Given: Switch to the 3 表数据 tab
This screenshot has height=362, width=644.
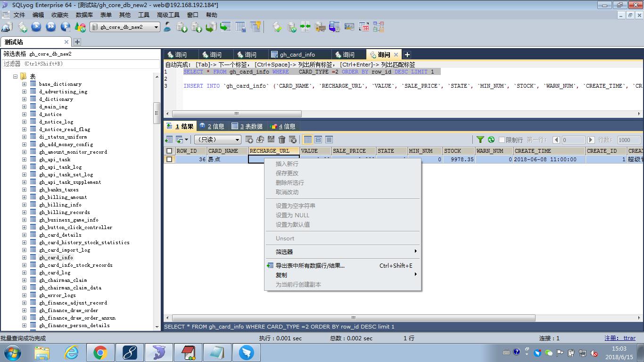Looking at the screenshot, I should (247, 126).
